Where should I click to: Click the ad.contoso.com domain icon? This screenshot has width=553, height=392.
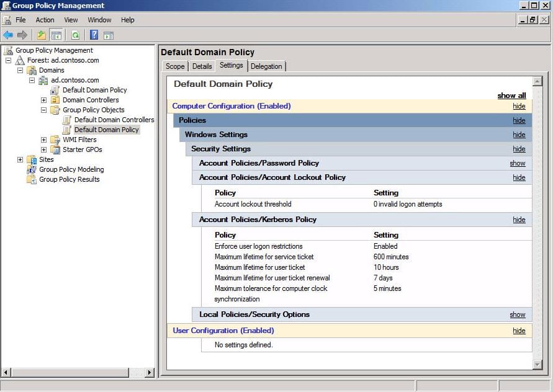[x=43, y=80]
